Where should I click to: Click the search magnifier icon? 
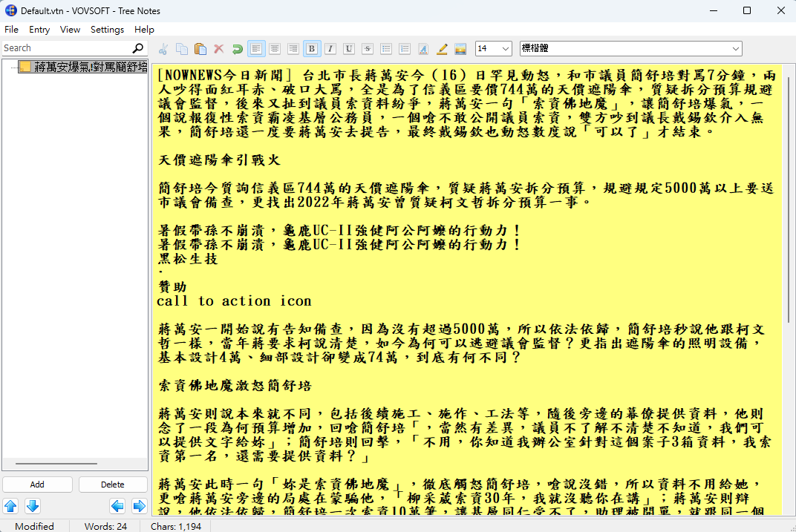pyautogui.click(x=137, y=48)
